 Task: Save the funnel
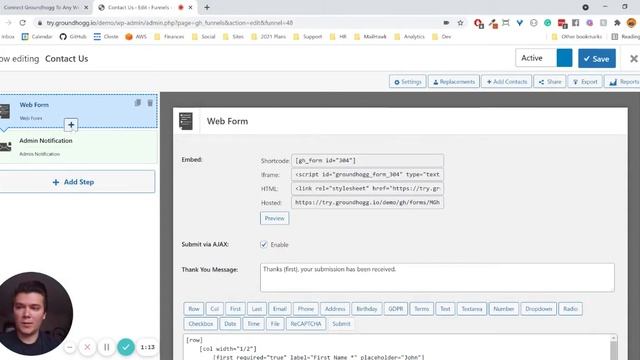pos(597,58)
